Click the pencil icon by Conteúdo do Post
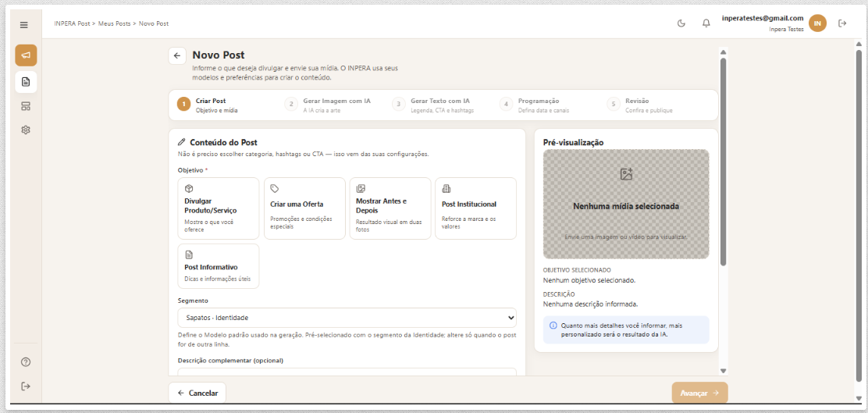The height and width of the screenshot is (413, 868). click(x=182, y=142)
